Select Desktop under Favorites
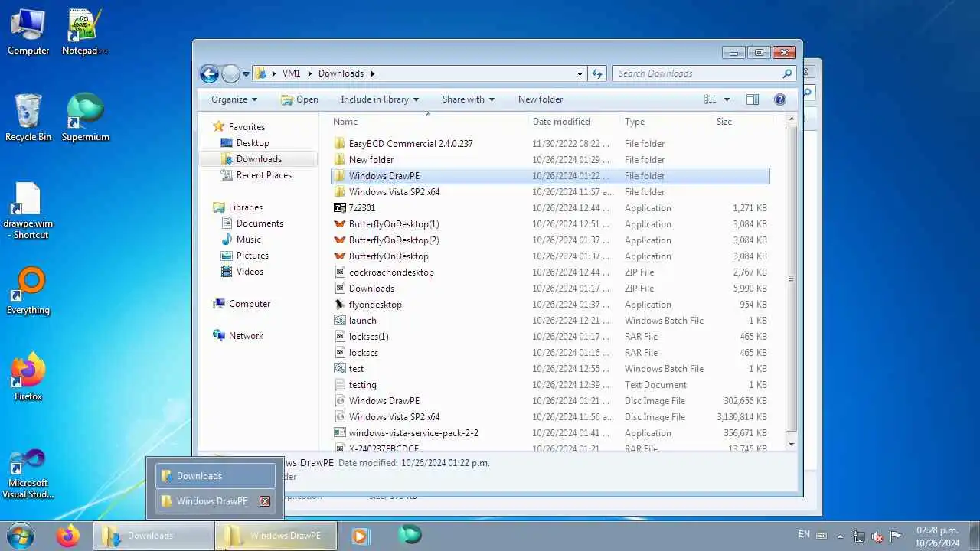Screen dimensions: 980x551 click(x=253, y=143)
